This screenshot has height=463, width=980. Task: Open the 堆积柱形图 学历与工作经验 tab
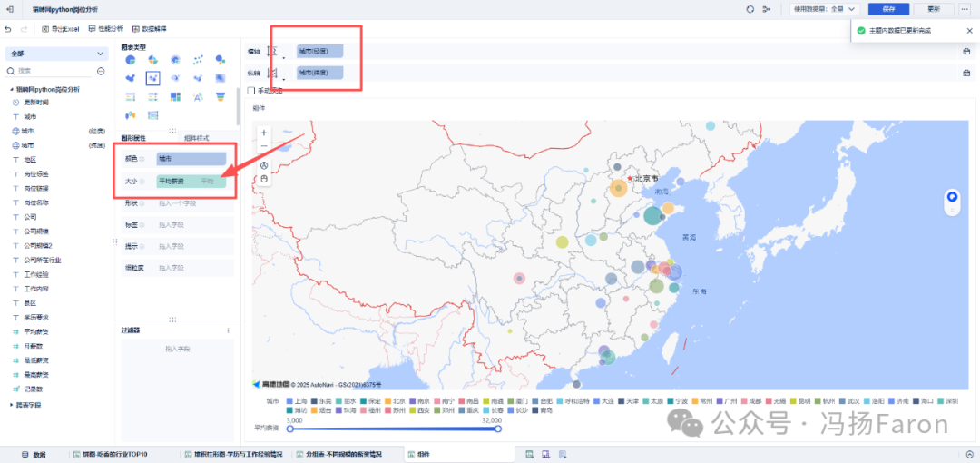[x=234, y=454]
